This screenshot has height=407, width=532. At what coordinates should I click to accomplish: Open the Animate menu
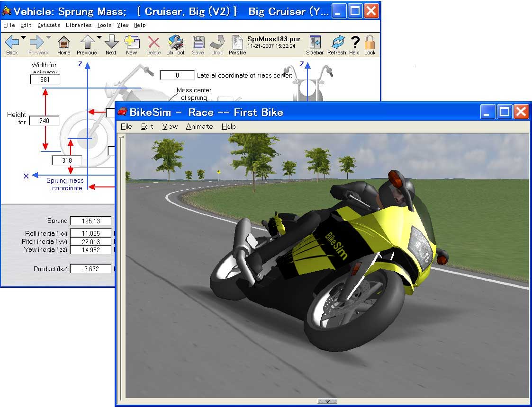[x=199, y=126]
